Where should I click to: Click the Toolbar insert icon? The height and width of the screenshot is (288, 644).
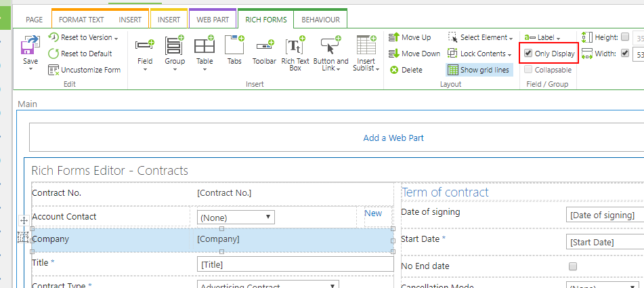264,46
